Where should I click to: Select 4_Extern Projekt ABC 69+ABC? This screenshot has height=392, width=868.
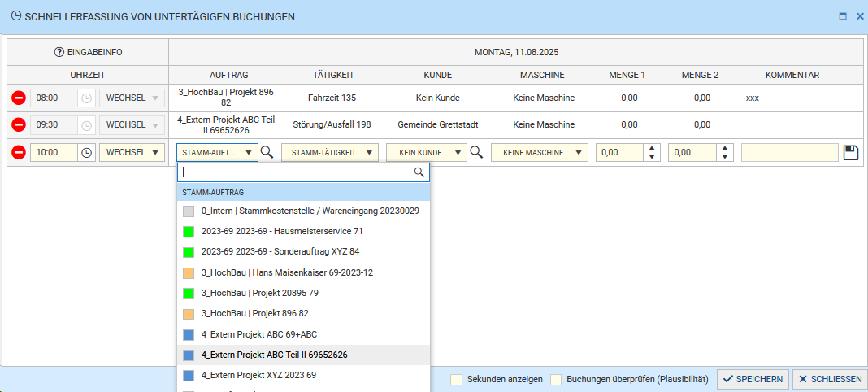(303, 334)
